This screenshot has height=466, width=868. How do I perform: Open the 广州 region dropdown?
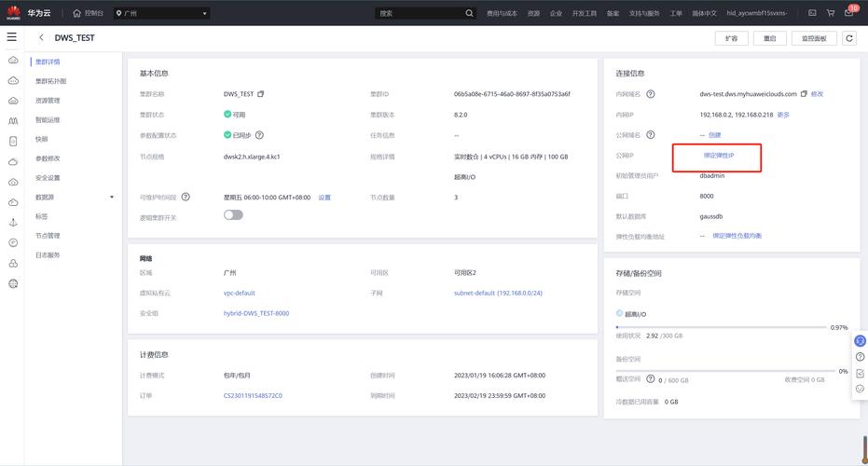tap(161, 13)
